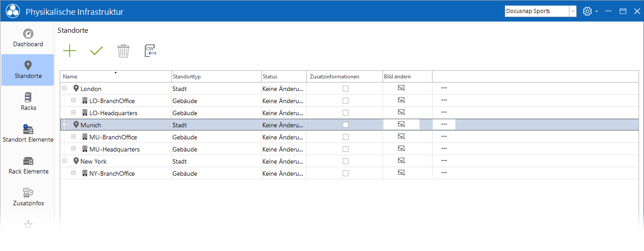Select the LO-Headquarters row
This screenshot has width=644, height=251.
click(x=349, y=113)
